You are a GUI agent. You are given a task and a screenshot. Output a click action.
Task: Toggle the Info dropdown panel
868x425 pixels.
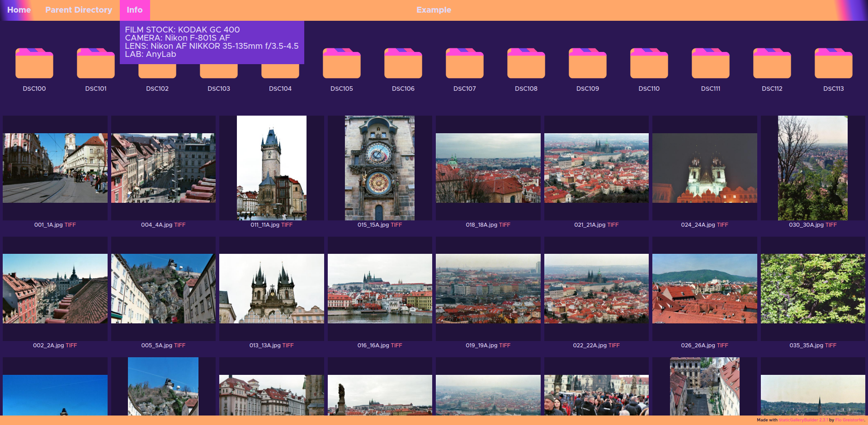click(x=134, y=10)
